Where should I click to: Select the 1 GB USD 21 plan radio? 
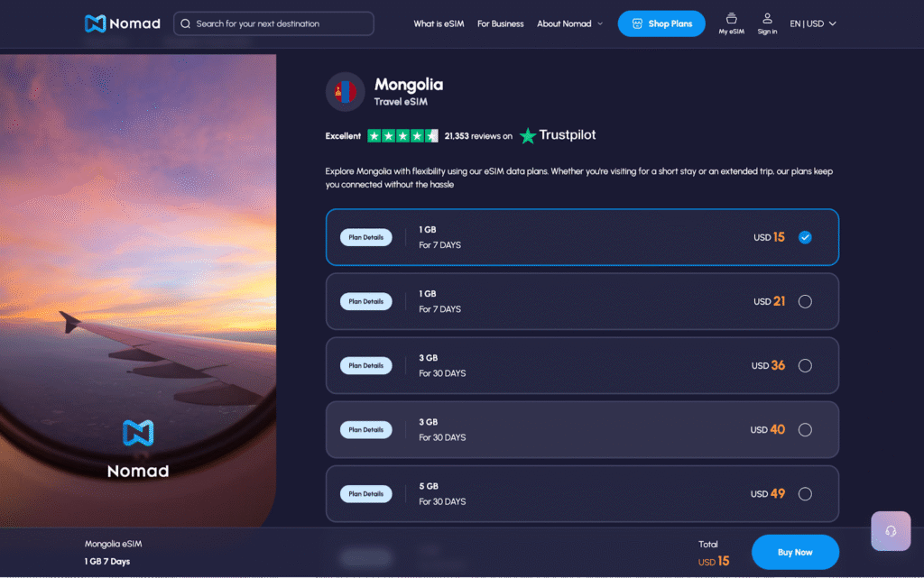[x=805, y=301]
